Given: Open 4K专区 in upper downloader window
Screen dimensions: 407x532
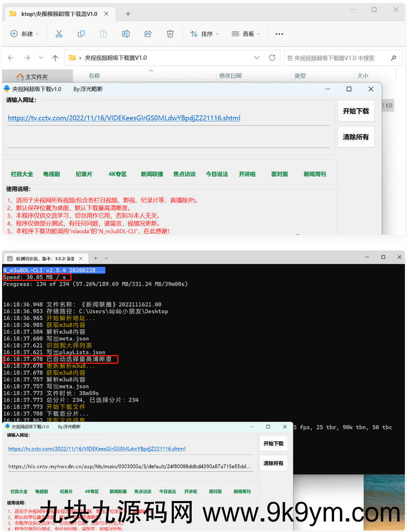Looking at the screenshot, I should 117,174.
